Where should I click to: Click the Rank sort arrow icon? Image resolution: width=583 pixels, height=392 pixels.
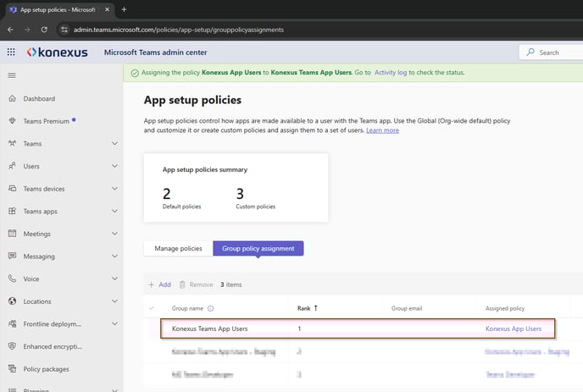tap(316, 308)
